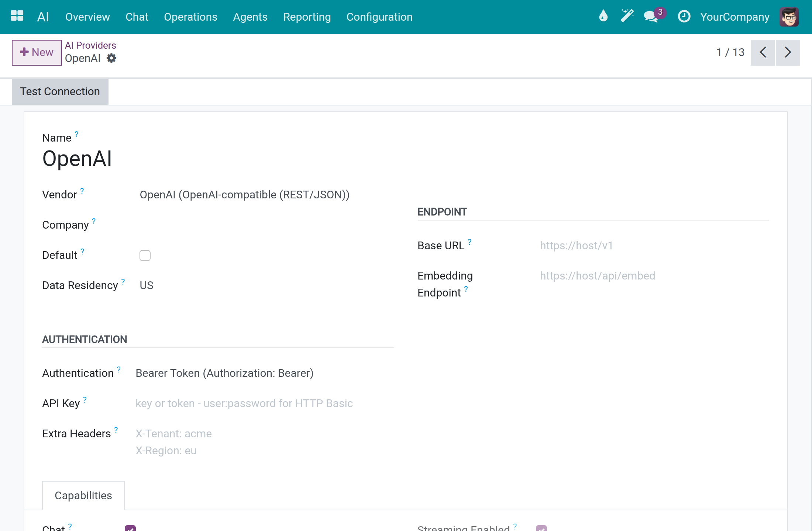Show help tooltip for Name field
This screenshot has height=531, width=812.
click(x=76, y=134)
